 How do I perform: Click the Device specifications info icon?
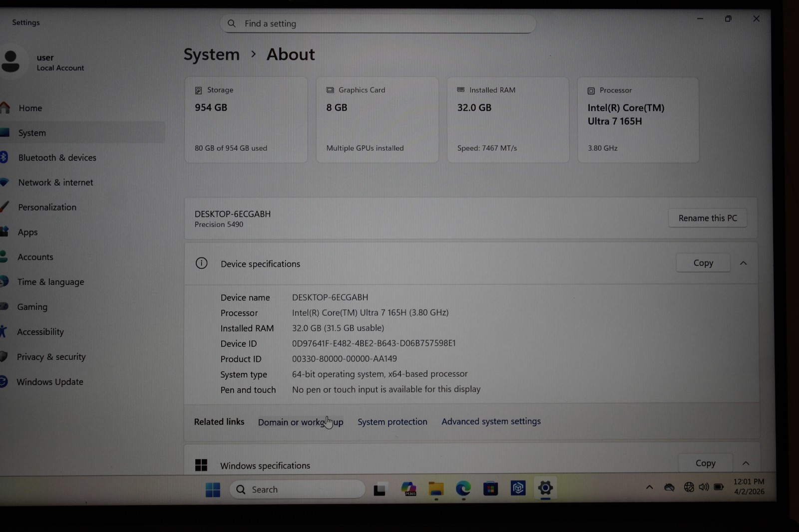click(202, 263)
